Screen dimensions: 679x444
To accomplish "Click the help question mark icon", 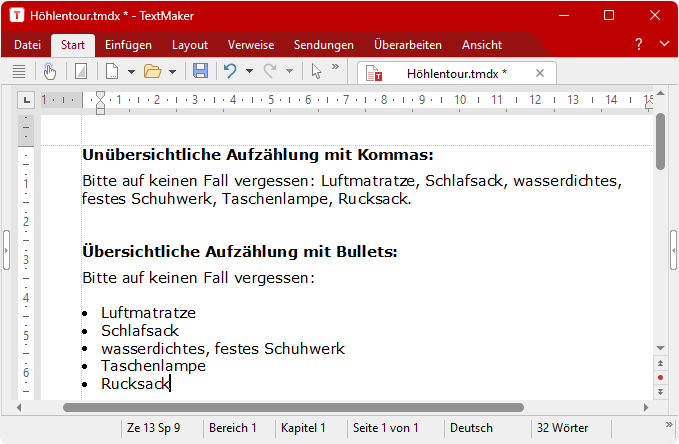I will coord(639,45).
